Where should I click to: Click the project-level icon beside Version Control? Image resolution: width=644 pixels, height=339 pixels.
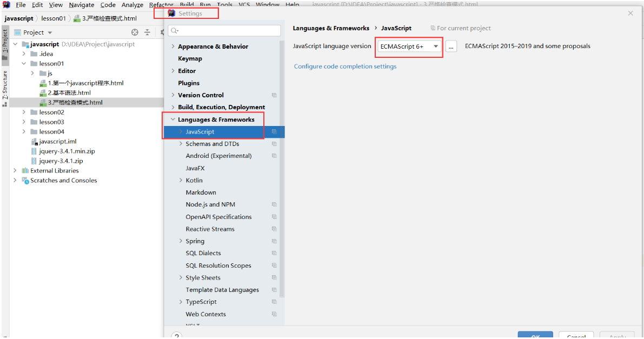click(x=274, y=95)
